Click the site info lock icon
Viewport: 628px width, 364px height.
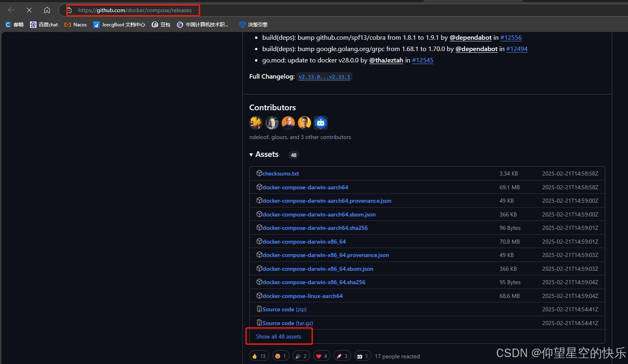click(69, 10)
